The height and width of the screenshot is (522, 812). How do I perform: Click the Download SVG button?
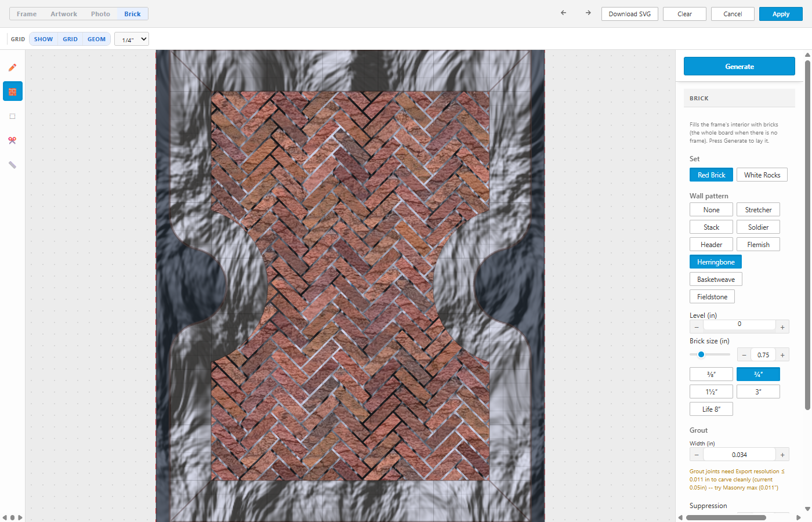pos(630,14)
